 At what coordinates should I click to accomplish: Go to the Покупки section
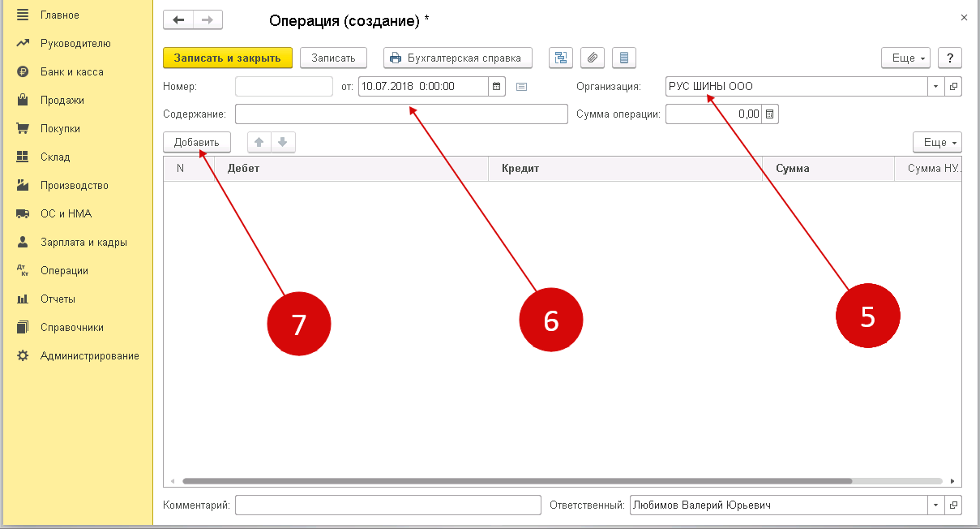(60, 128)
